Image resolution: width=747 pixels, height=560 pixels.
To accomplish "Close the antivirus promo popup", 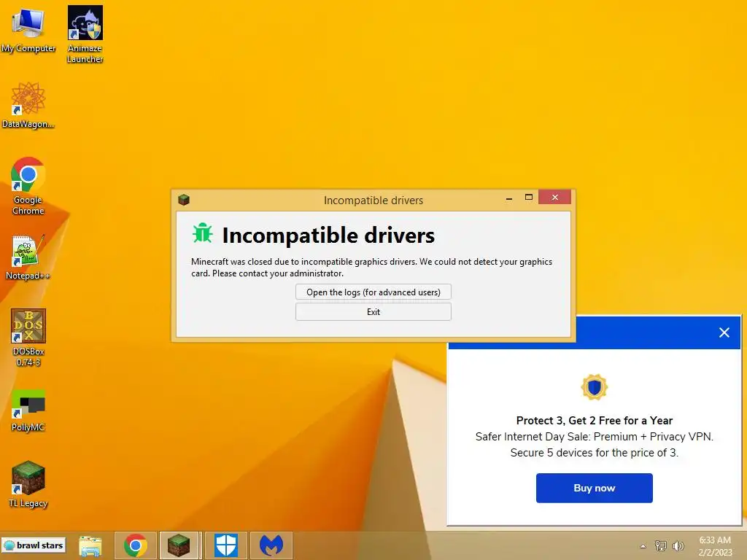I will point(724,332).
